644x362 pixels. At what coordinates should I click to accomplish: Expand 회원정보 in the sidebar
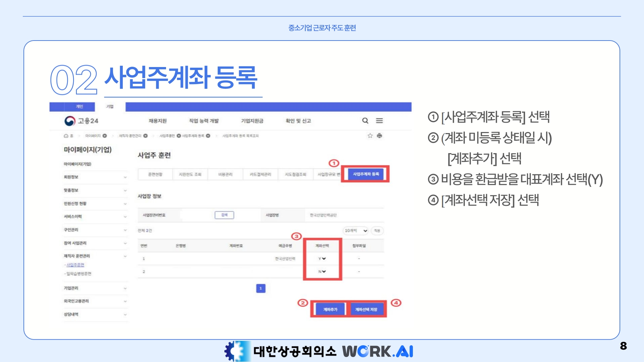point(125,177)
